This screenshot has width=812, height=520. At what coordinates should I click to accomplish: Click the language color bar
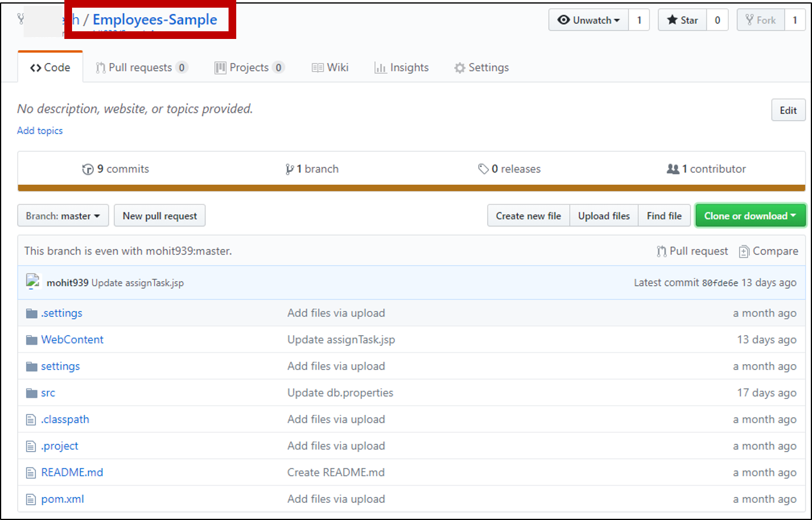tap(411, 188)
